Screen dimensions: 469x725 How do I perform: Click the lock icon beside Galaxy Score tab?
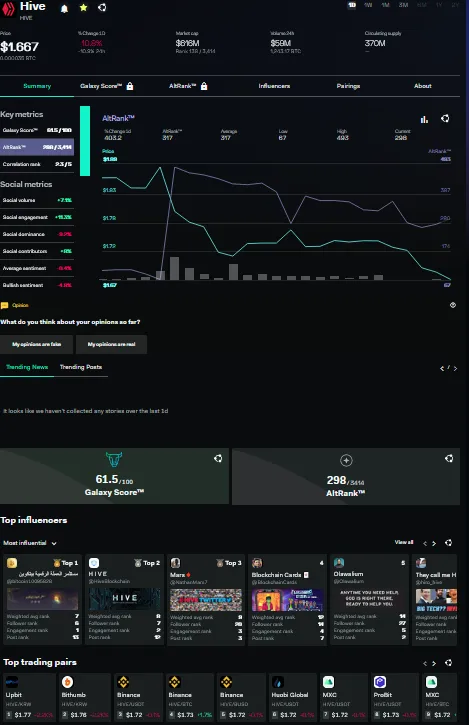pyautogui.click(x=130, y=86)
